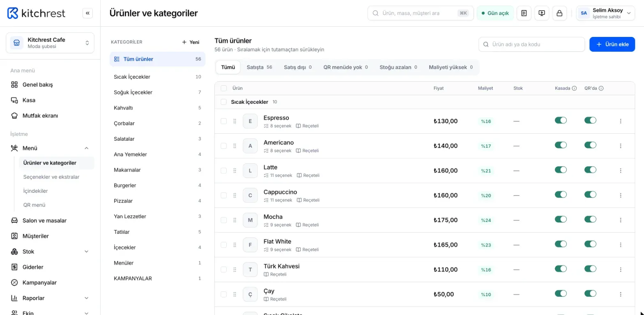Open Giderler in the sidebar
Viewport: 644px width, 315px height.
point(50,267)
